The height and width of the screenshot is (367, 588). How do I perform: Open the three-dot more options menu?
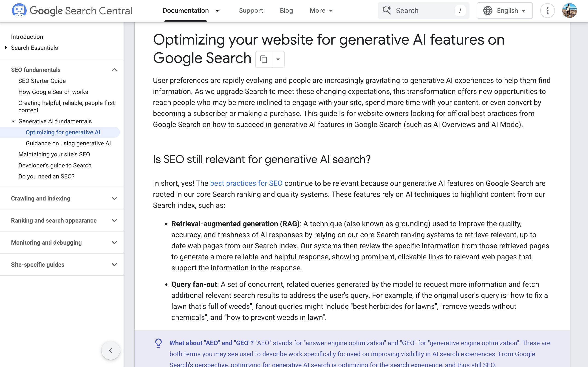tap(547, 10)
